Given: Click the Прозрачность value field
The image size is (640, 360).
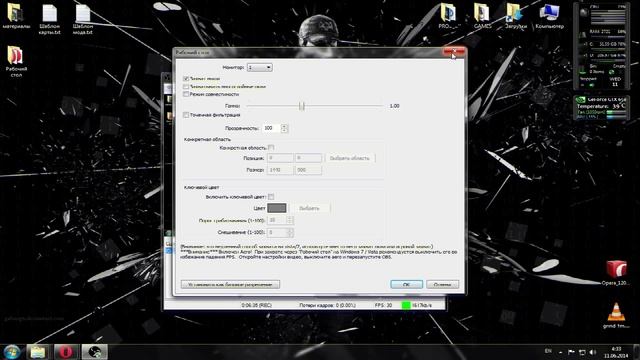Looking at the screenshot, I should [x=271, y=128].
